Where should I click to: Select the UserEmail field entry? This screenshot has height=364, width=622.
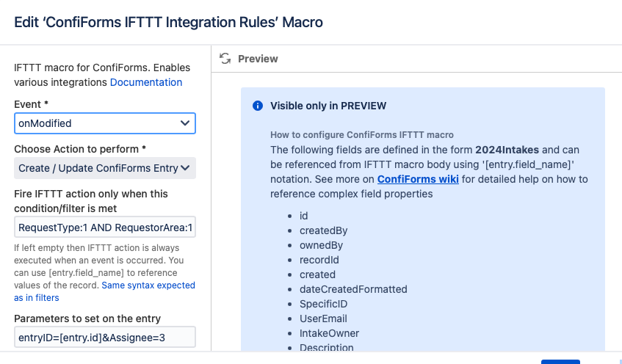(313, 318)
